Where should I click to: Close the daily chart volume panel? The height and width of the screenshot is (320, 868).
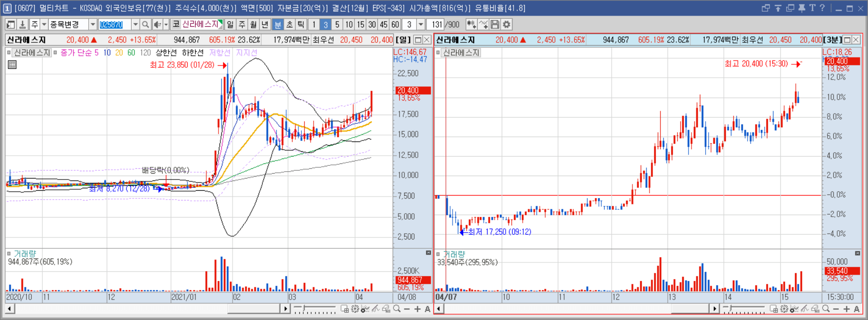[x=428, y=253]
